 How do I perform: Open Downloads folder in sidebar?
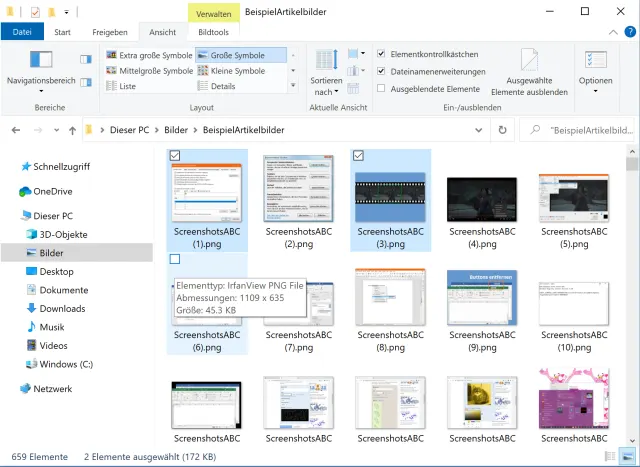62,309
